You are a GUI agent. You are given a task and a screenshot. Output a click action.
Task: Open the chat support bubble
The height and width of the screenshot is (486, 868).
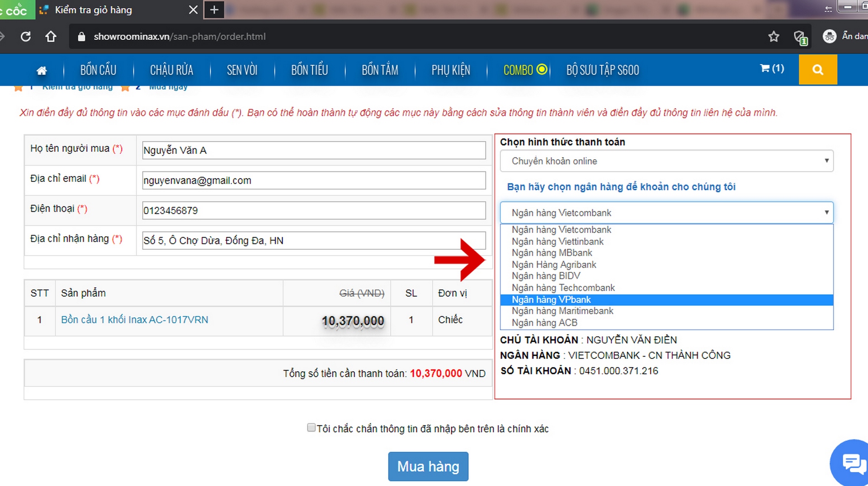852,463
